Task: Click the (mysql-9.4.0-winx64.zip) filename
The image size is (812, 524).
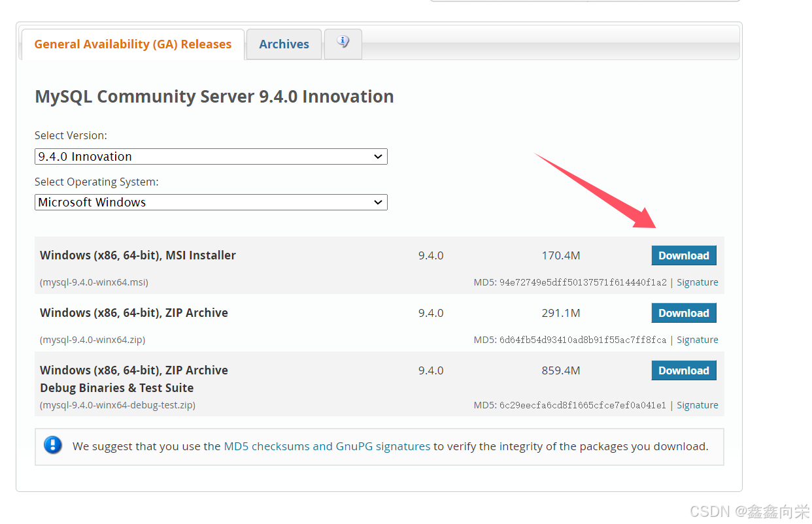Action: 92,340
